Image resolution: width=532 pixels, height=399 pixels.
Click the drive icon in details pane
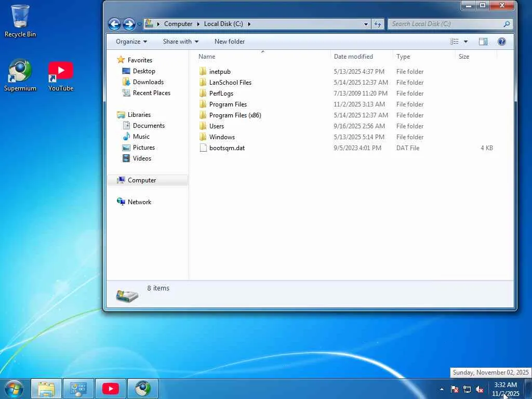click(127, 295)
